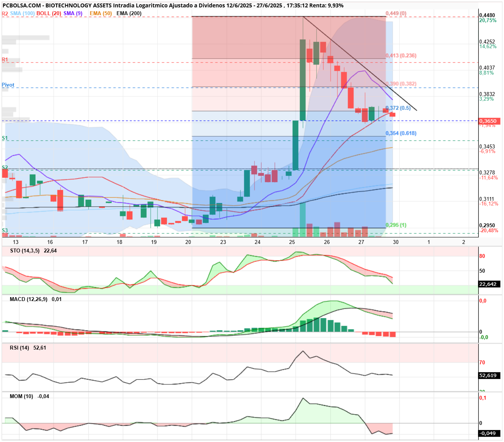
Task: Click date axis label 26
Action: [x=327, y=242]
